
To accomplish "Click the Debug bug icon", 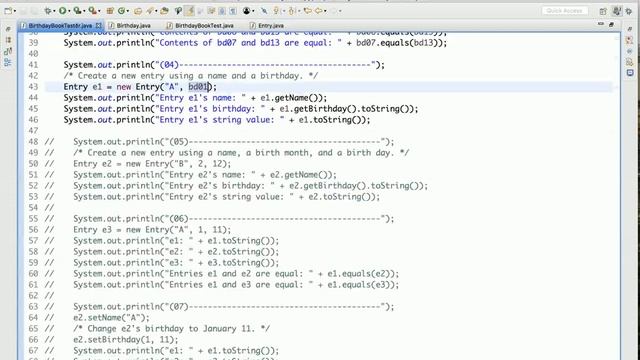I will click(x=48, y=11).
